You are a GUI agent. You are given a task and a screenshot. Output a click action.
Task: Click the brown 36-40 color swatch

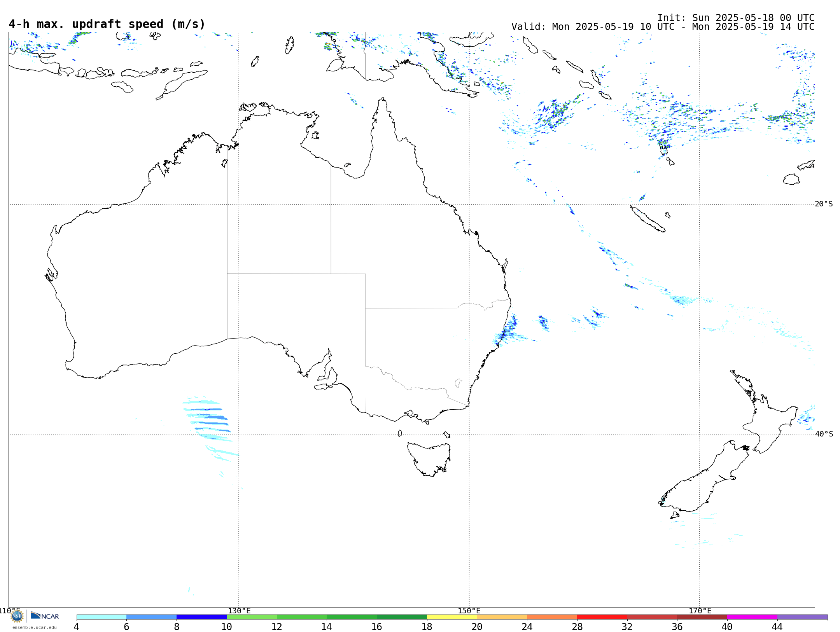702,617
